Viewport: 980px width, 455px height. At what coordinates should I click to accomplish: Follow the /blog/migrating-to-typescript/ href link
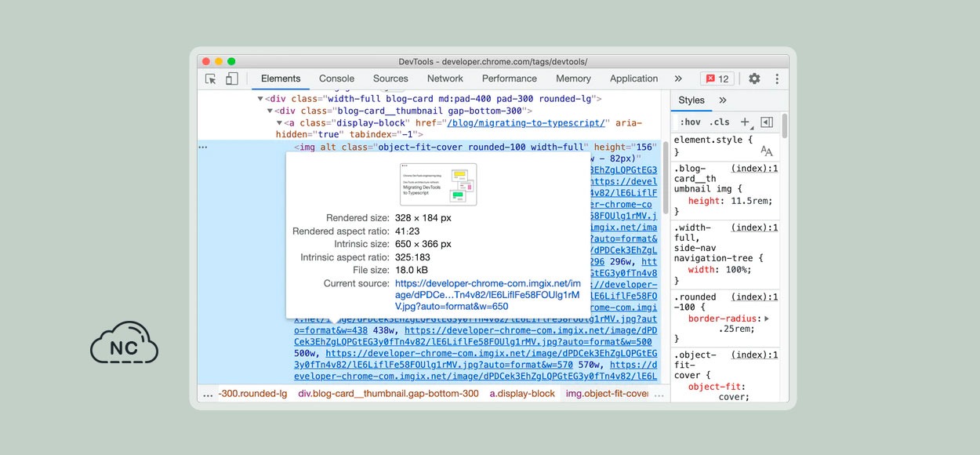pyautogui.click(x=526, y=123)
